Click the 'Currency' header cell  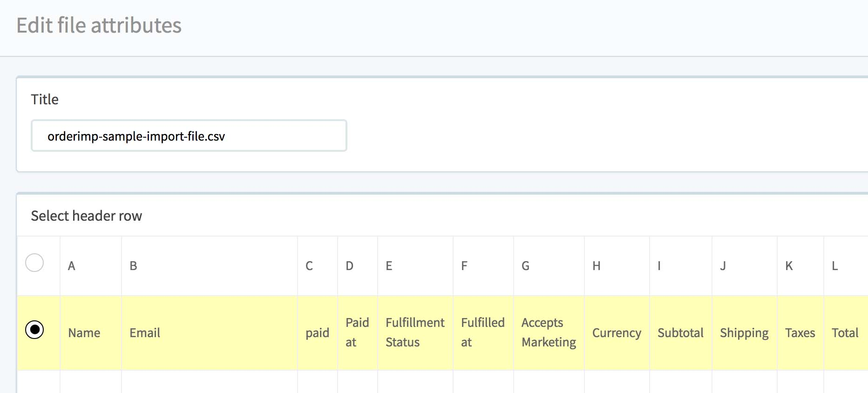(617, 333)
